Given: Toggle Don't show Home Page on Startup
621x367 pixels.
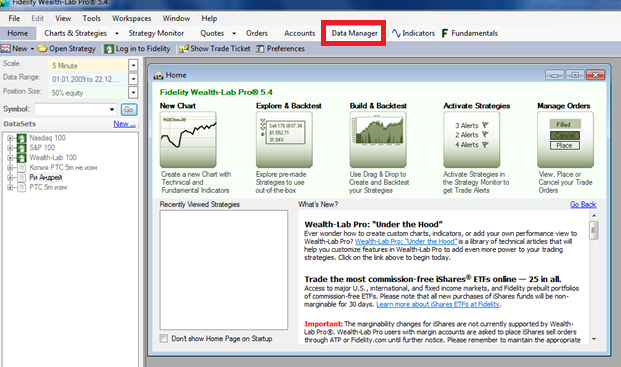Looking at the screenshot, I should 164,338.
